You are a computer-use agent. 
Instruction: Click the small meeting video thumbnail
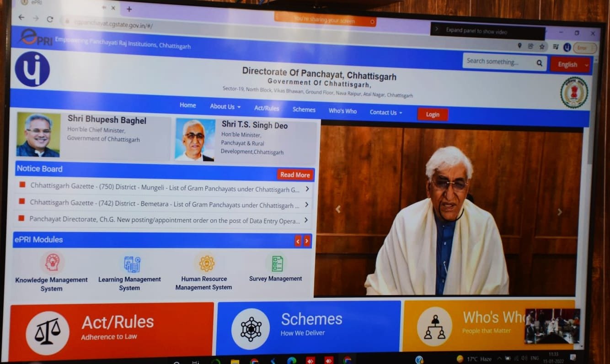(x=552, y=326)
